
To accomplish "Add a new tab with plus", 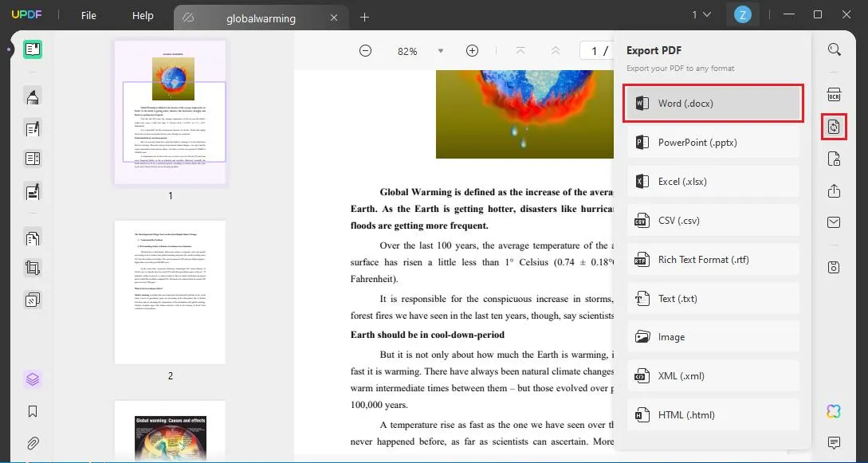I will click(x=364, y=18).
